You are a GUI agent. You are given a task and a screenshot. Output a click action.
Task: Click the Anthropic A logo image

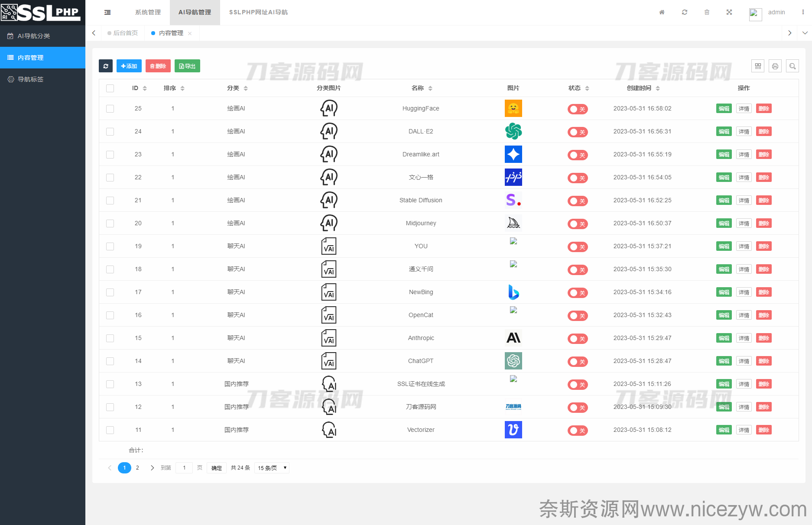point(513,338)
